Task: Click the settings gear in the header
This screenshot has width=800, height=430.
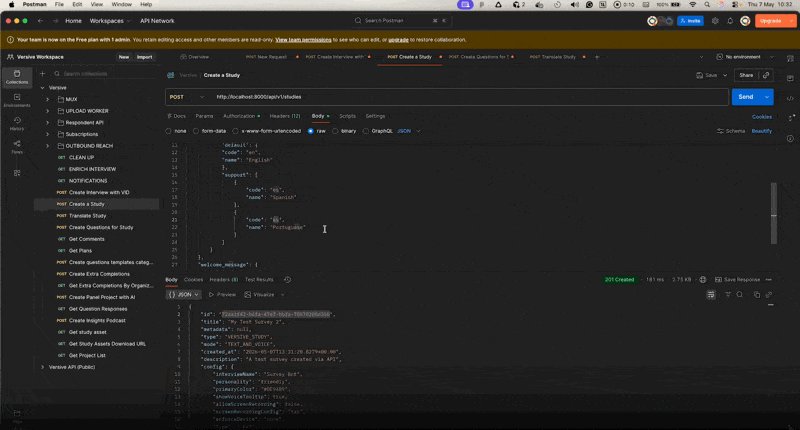Action: tap(715, 21)
